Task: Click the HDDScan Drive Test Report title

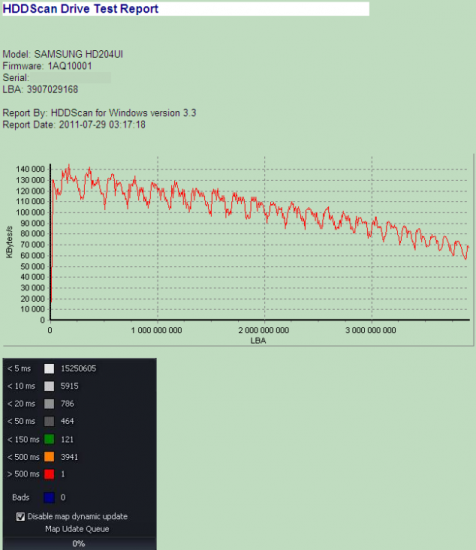Action: point(81,9)
